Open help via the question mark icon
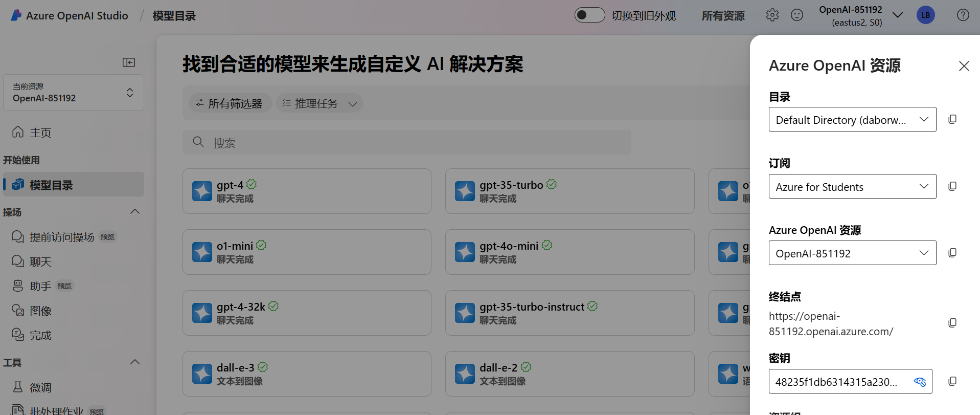980x415 pixels. tap(963, 15)
